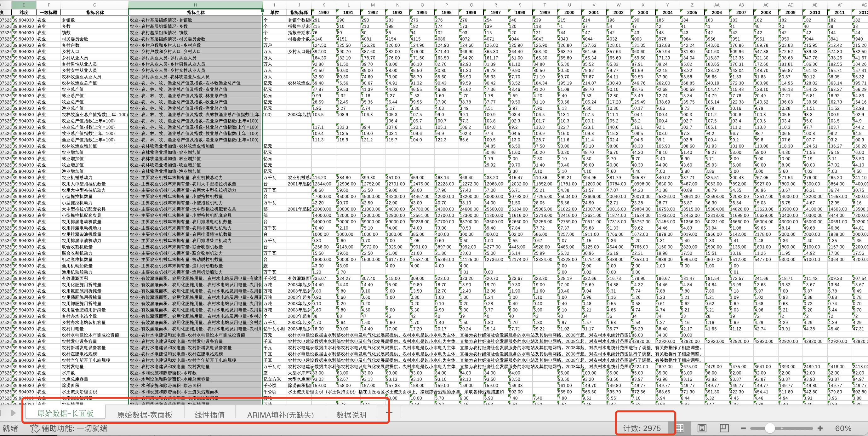Switch to Page Layout view icon
868x436 pixels.
point(702,428)
